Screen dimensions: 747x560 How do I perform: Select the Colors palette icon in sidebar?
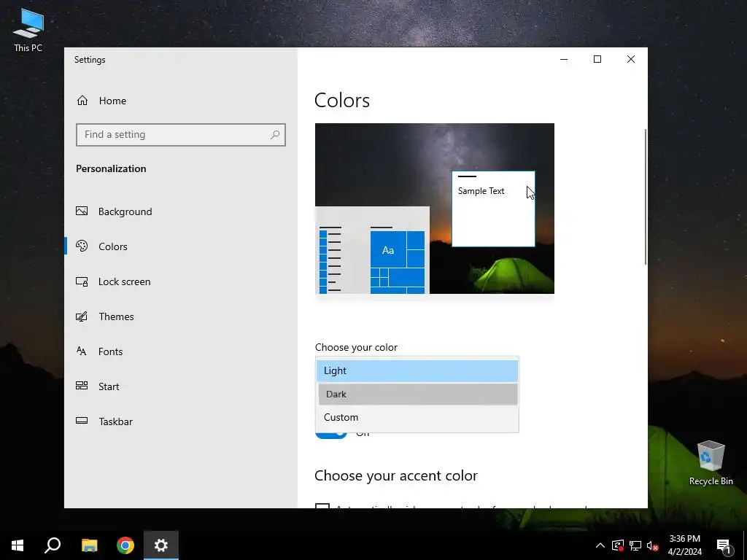pos(82,246)
